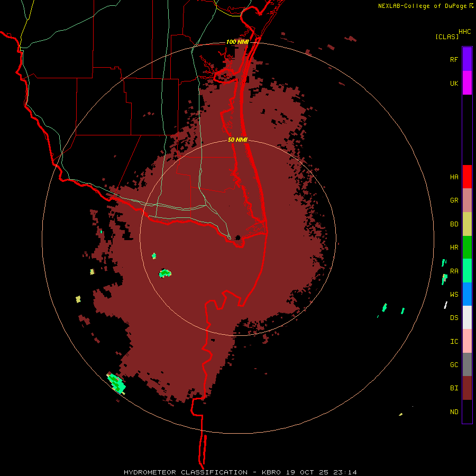Click the HA red legend swatch
476x476 pixels.
coord(467,177)
